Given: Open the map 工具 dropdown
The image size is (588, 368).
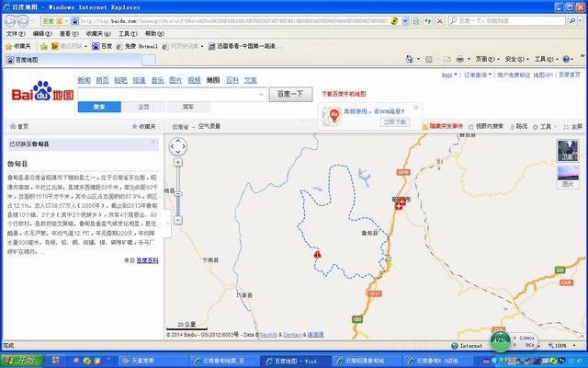Looking at the screenshot, I should [x=545, y=127].
